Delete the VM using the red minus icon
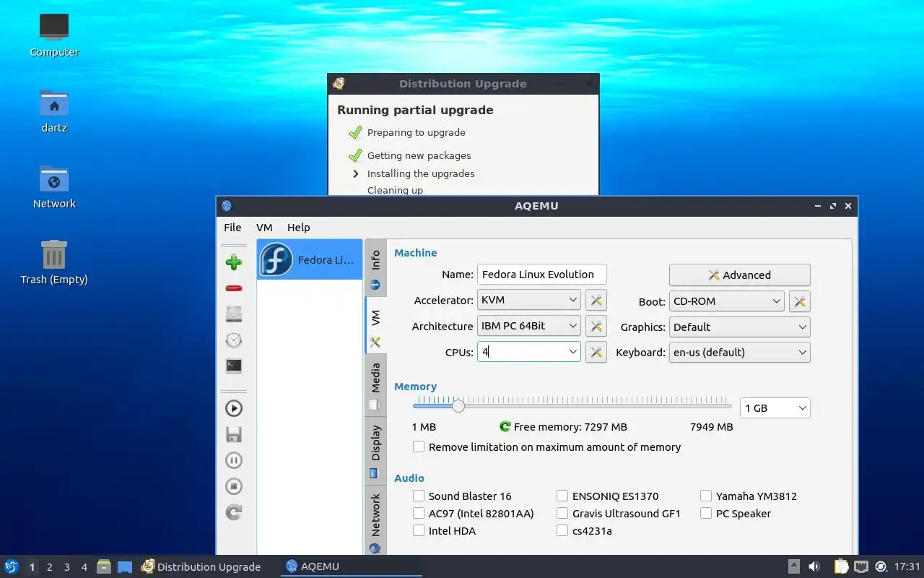The width and height of the screenshot is (924, 578). (233, 288)
